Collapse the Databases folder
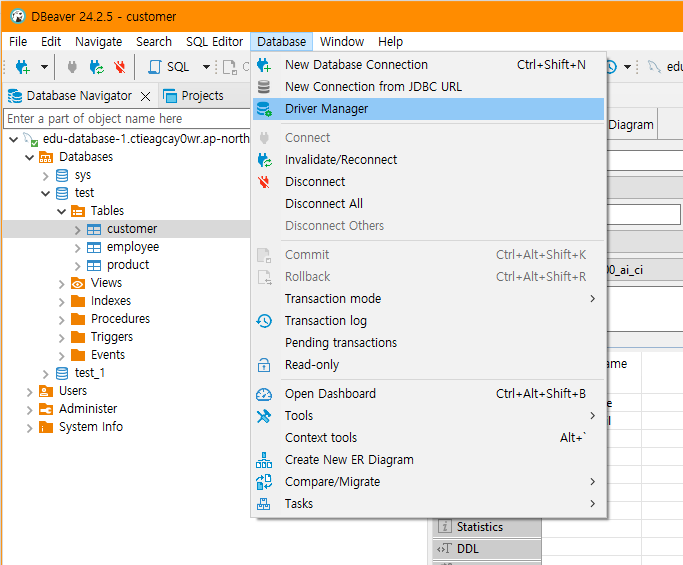 point(29,157)
